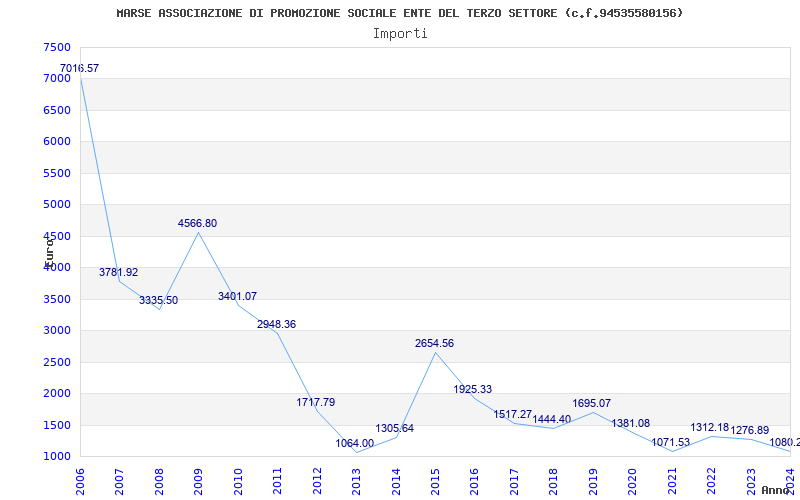Image resolution: width=800 pixels, height=500 pixels.
Task: Click the 1717.79 data label
Action: coord(316,402)
